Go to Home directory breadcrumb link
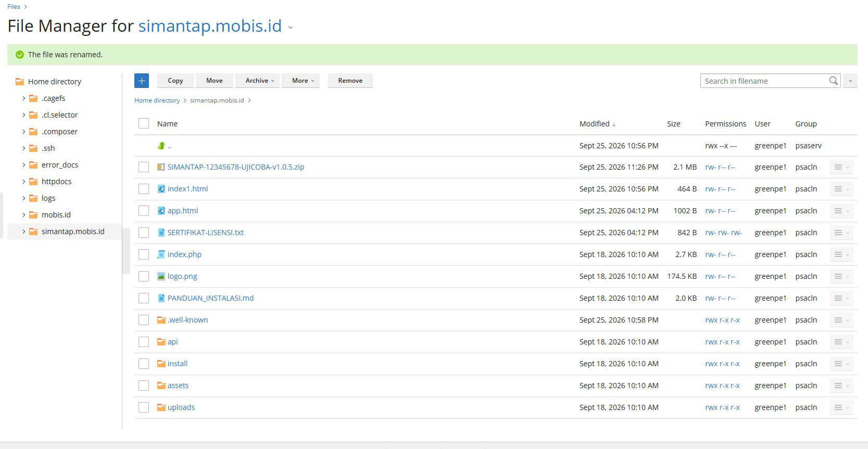Screen dimensions: 868x449 pyautogui.click(x=157, y=100)
